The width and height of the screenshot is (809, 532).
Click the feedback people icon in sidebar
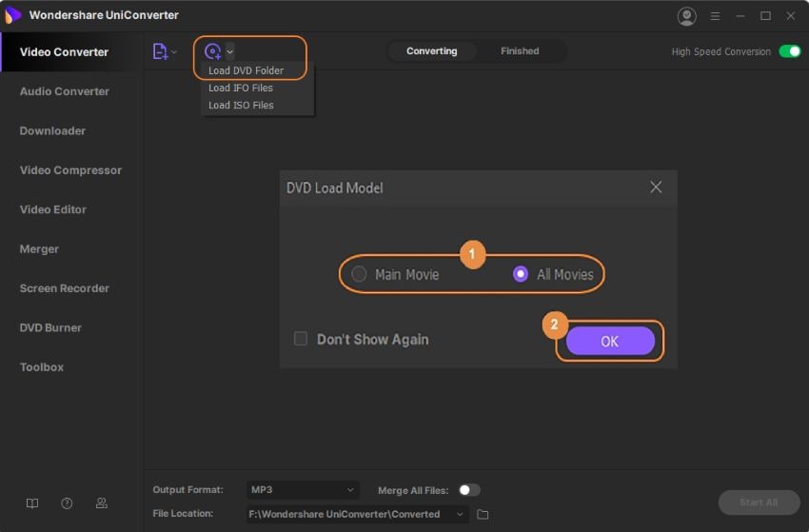102,503
